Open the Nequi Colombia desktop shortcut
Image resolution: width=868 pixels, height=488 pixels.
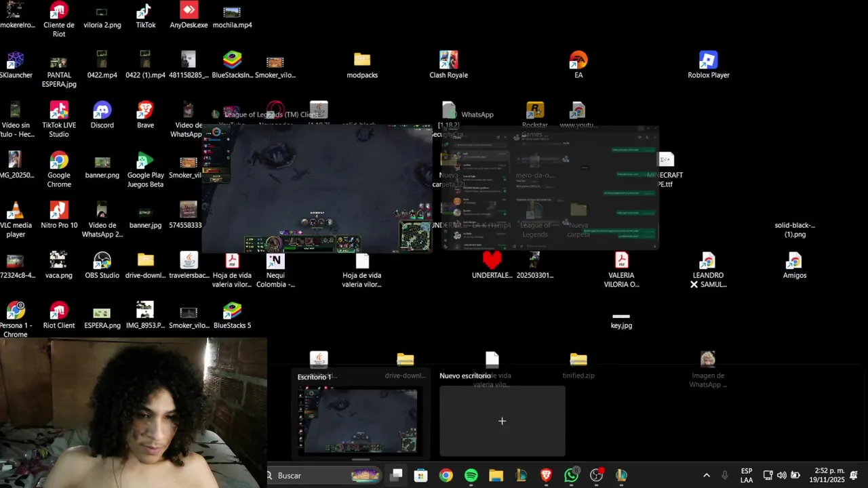pyautogui.click(x=275, y=270)
